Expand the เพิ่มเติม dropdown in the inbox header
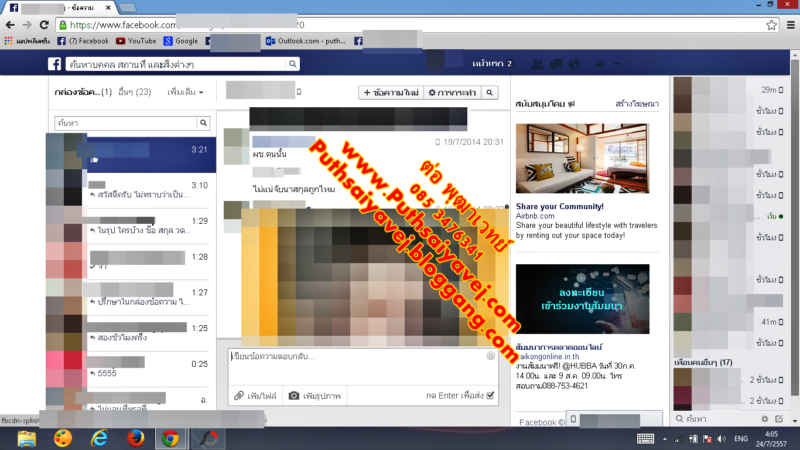 click(186, 93)
